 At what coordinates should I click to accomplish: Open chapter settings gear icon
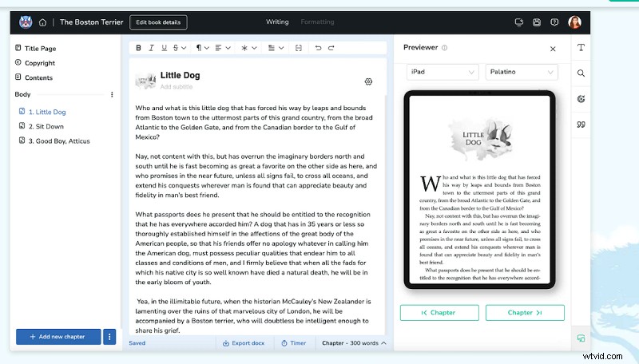click(368, 81)
